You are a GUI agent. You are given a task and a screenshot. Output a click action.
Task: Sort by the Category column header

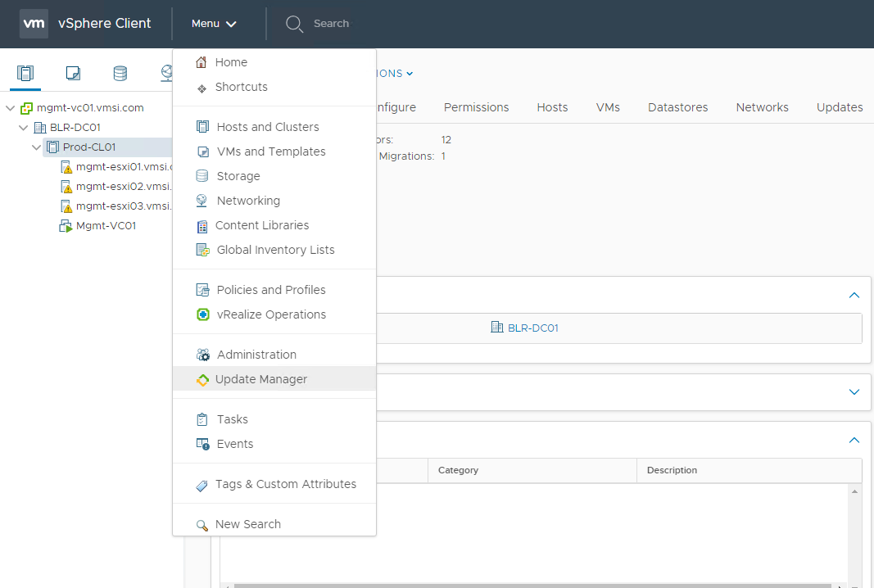click(459, 470)
